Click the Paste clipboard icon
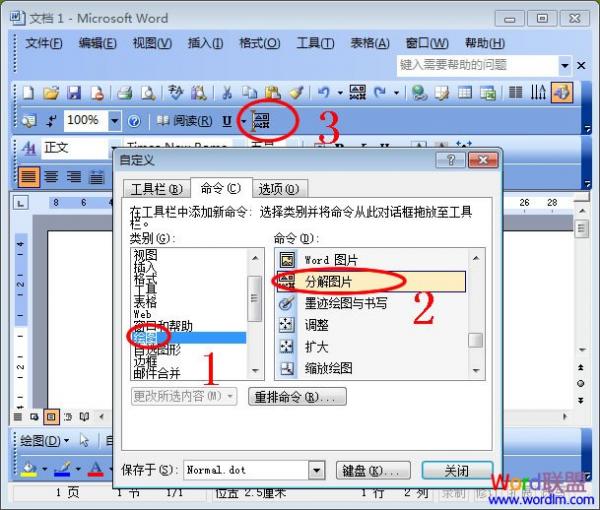Screen dimensions: 600x510 coord(273,93)
